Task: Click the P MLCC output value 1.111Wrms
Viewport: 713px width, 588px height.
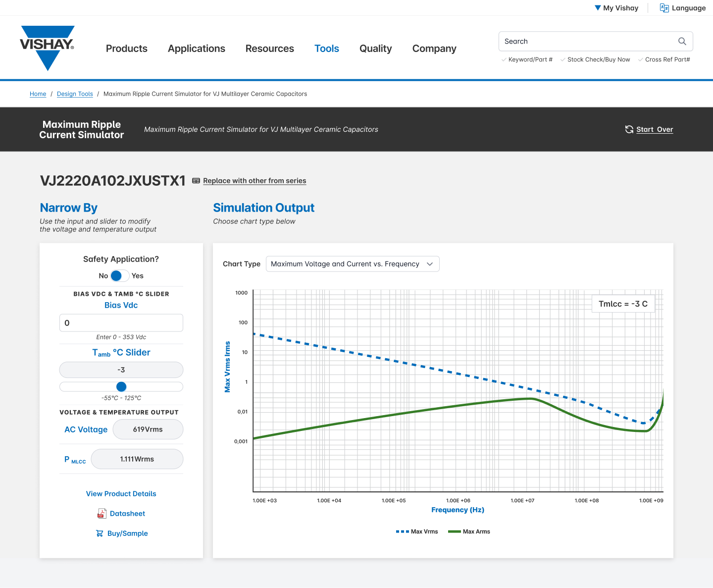Action: (x=137, y=459)
